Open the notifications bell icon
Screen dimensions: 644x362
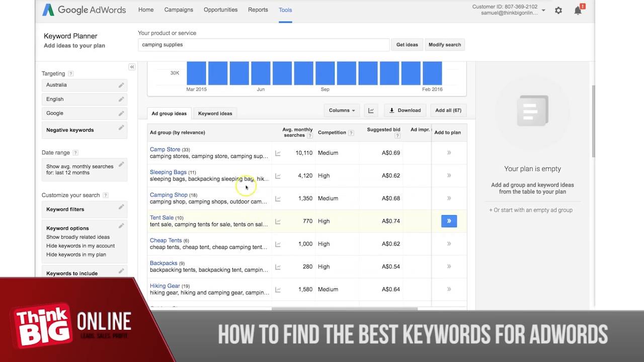pos(578,10)
